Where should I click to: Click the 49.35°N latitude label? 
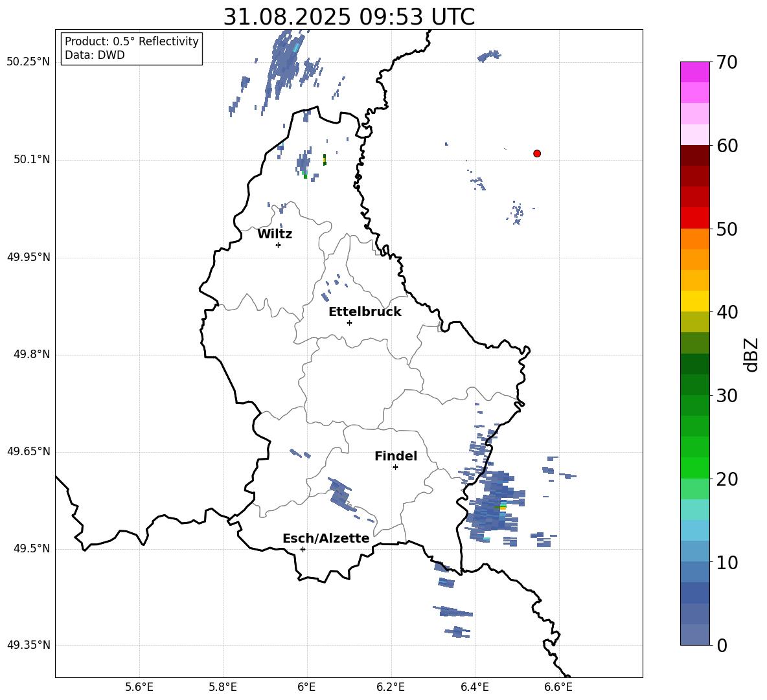[29, 645]
